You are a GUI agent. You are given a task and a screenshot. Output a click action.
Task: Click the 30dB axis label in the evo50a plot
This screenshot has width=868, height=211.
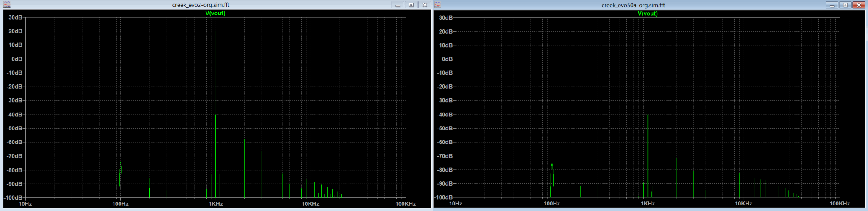tap(446, 17)
